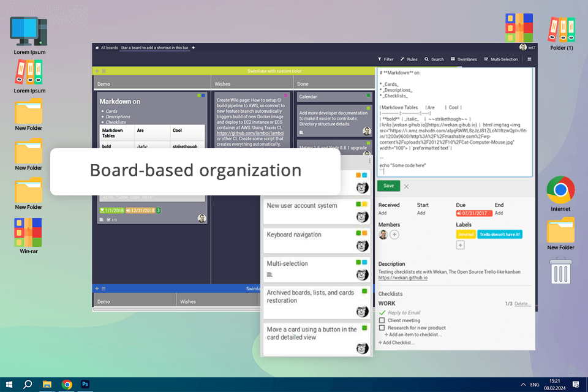Add a member with the circled plus

click(x=394, y=235)
